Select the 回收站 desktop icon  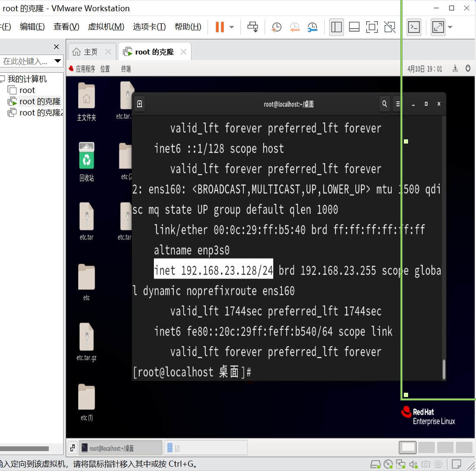click(x=86, y=162)
